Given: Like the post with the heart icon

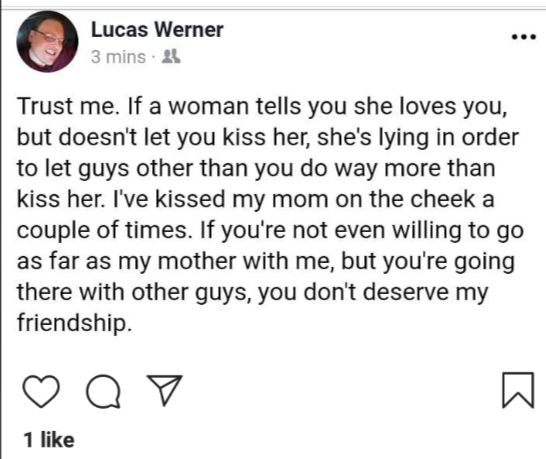Looking at the screenshot, I should pyautogui.click(x=41, y=391).
